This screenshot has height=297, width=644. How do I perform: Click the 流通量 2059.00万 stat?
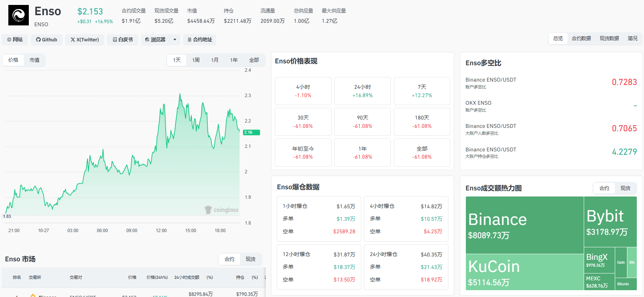[273, 16]
